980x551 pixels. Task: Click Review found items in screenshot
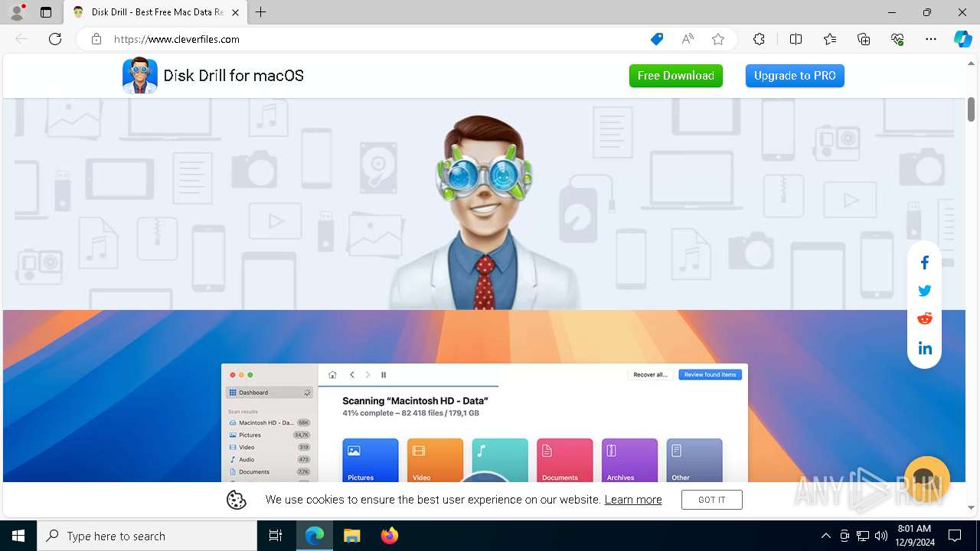click(x=710, y=375)
